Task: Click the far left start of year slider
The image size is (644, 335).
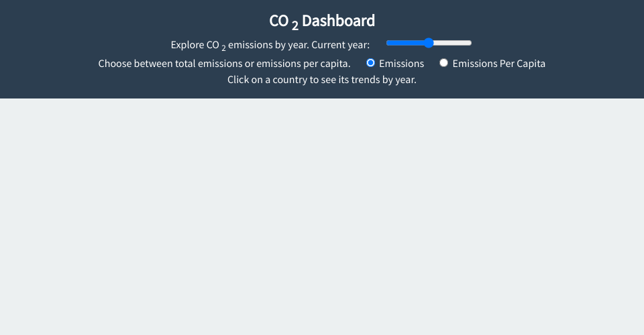Action: pyautogui.click(x=388, y=43)
